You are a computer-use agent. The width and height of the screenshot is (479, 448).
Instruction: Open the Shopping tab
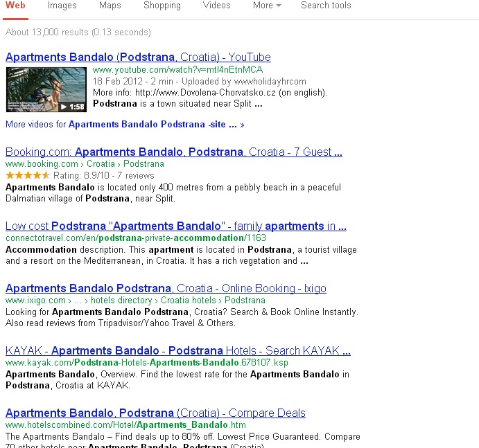(162, 5)
